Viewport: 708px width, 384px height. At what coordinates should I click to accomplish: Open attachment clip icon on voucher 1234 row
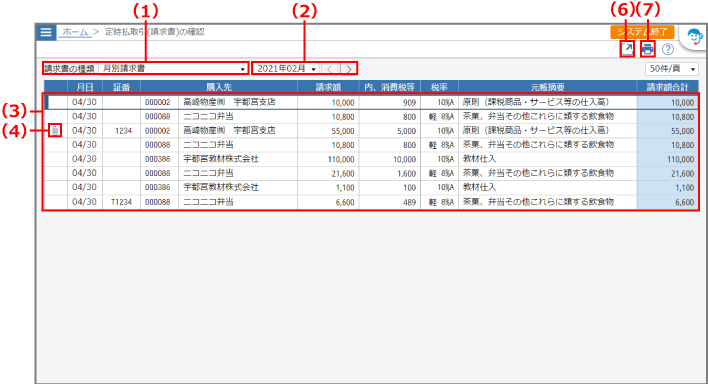tap(55, 131)
